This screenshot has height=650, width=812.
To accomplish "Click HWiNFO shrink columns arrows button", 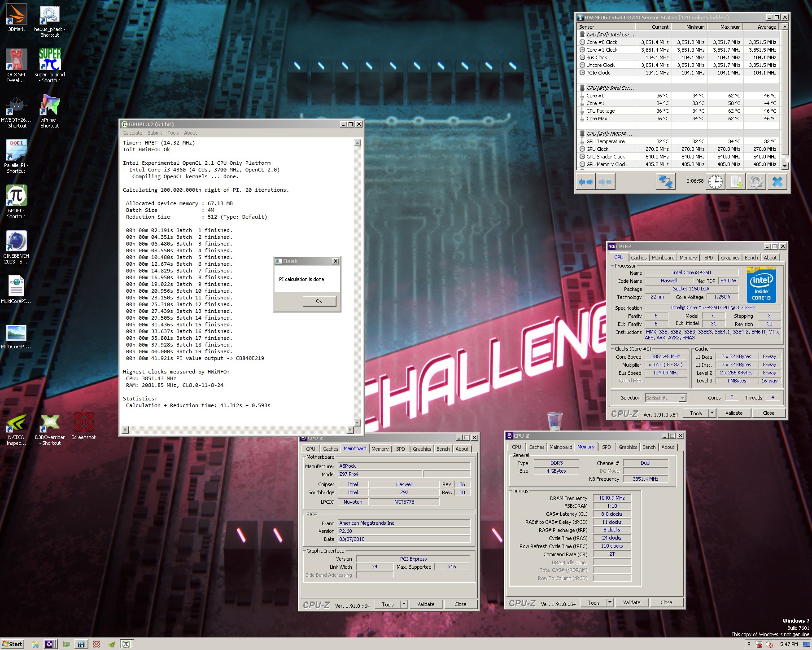I will pyautogui.click(x=605, y=182).
